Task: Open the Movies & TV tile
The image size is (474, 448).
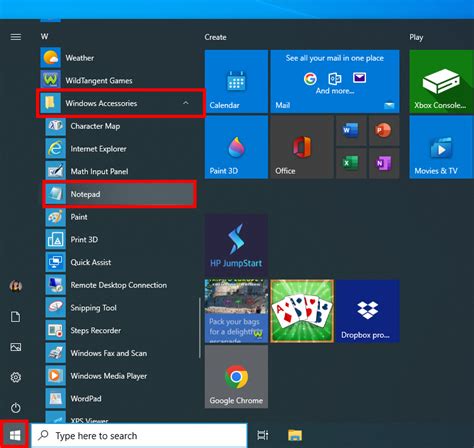Action: tap(442, 147)
